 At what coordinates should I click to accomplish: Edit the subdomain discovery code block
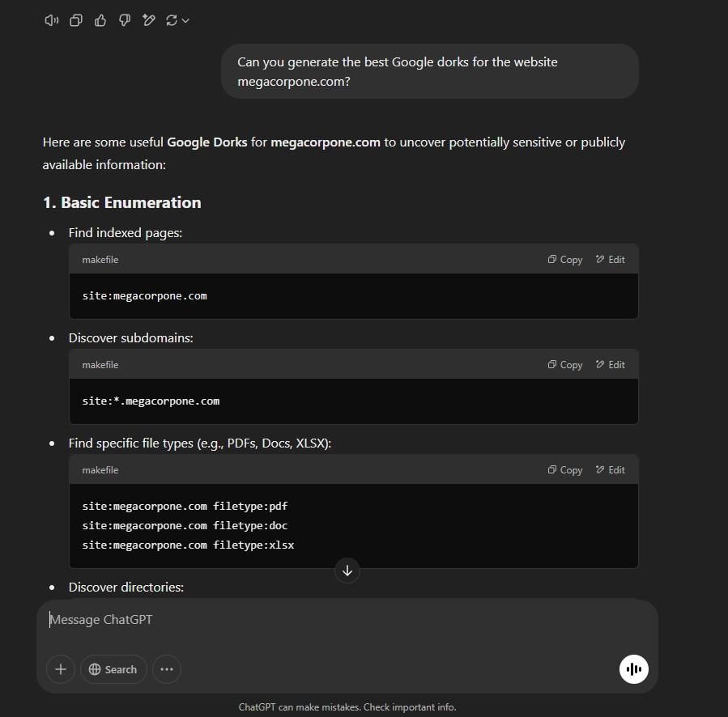610,364
